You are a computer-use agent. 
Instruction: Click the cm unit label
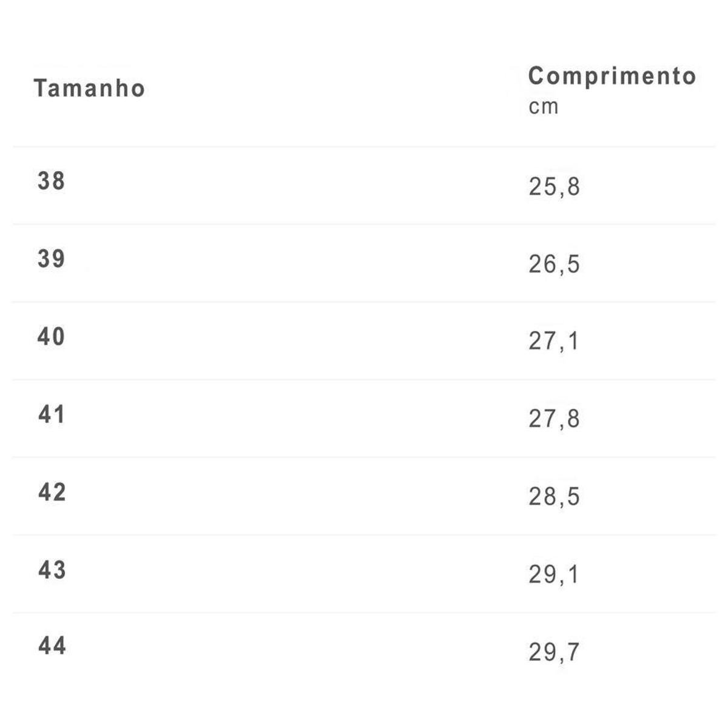(543, 107)
